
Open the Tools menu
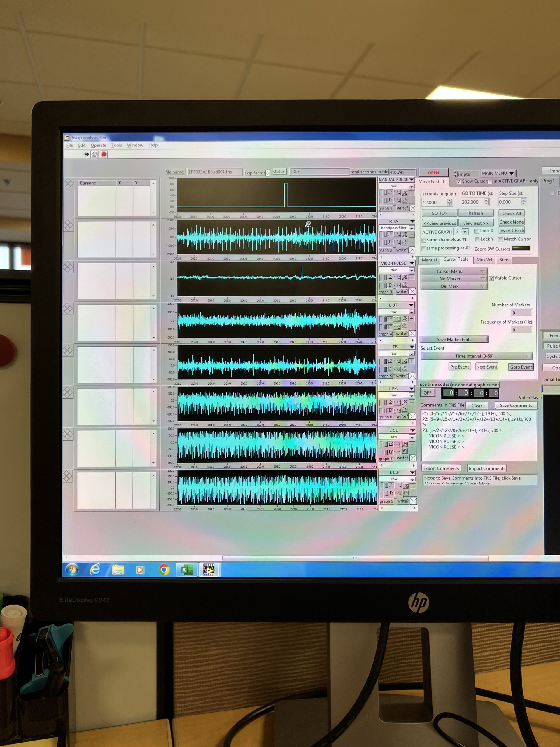tap(116, 146)
